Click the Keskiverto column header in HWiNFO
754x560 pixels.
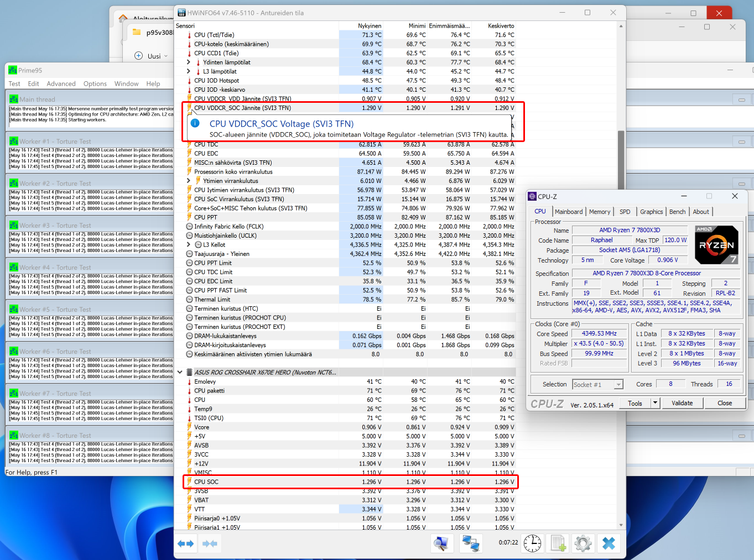(493, 26)
